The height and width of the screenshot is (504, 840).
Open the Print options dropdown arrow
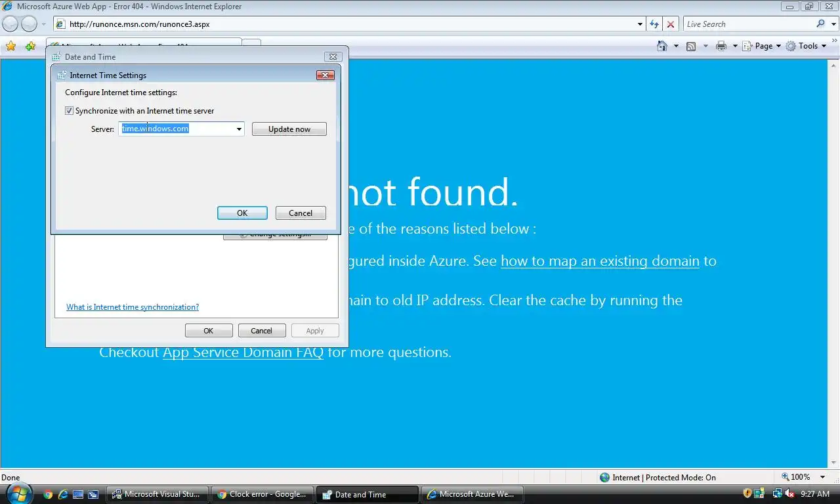click(x=735, y=46)
